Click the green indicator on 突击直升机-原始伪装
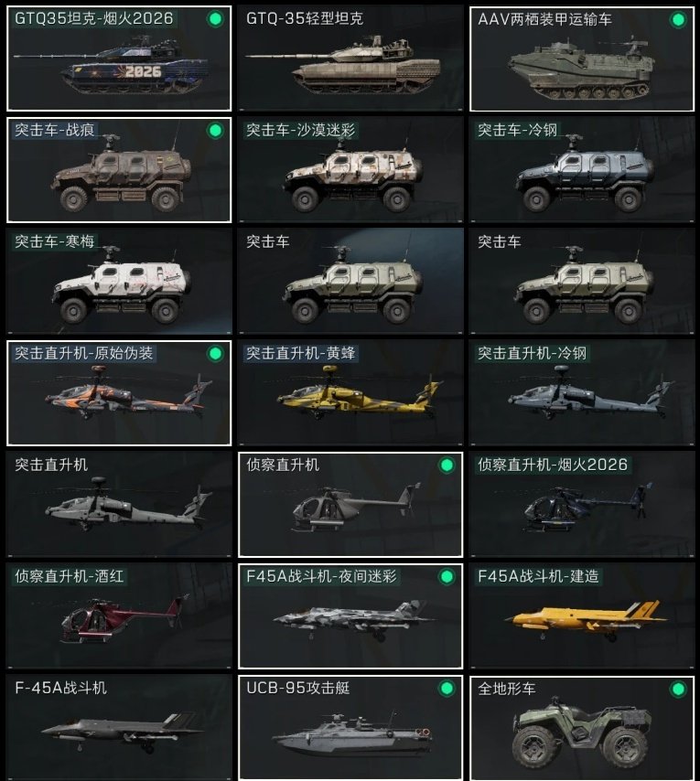Image resolution: width=700 pixels, height=781 pixels. point(215,354)
